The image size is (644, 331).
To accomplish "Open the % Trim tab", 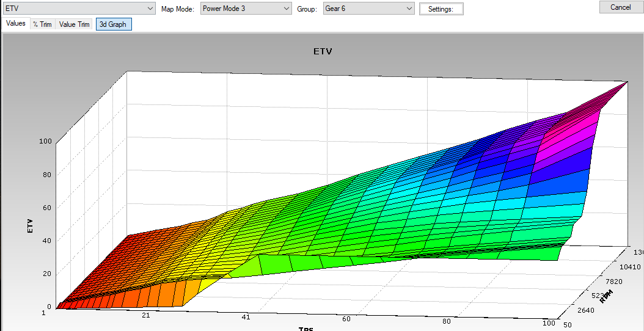I will tap(42, 24).
